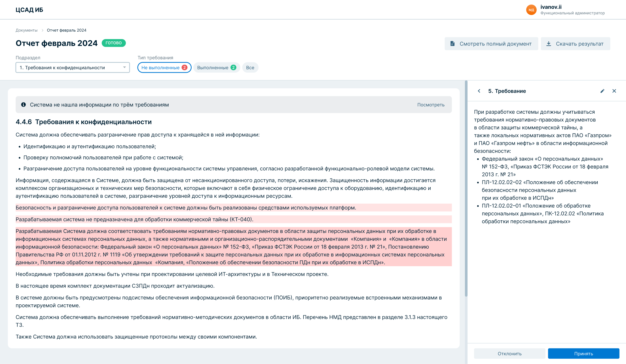Close the requirement 5 side panel
The width and height of the screenshot is (626, 364).
(614, 91)
